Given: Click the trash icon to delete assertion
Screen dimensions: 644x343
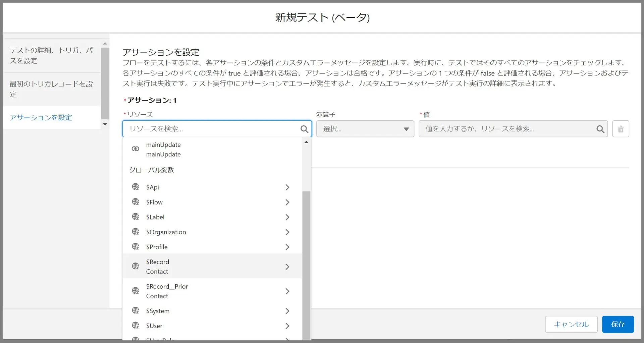Looking at the screenshot, I should (621, 129).
